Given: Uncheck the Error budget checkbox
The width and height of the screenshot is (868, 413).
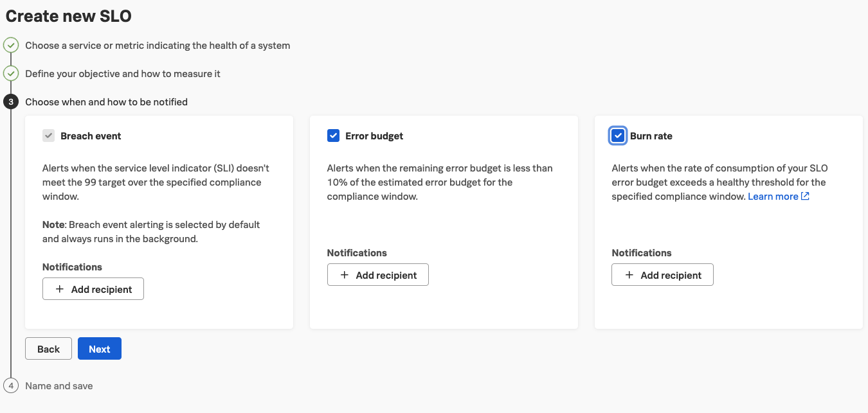Looking at the screenshot, I should pyautogui.click(x=333, y=136).
